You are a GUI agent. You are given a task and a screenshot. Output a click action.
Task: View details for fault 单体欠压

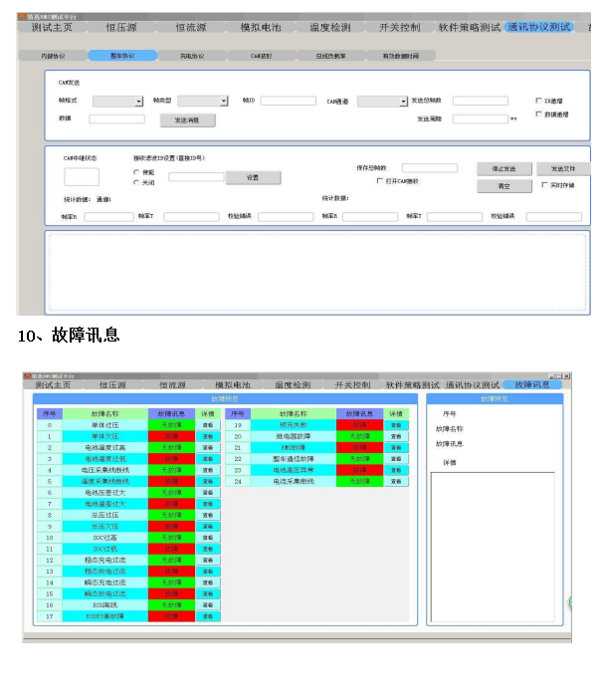[x=208, y=436]
